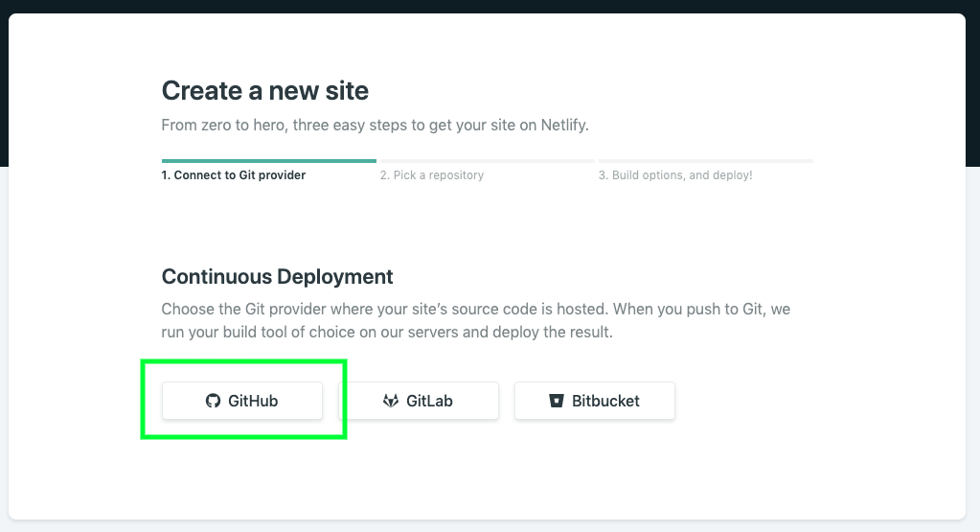
Task: Click the 'Continuous Deployment' heading
Action: point(277,276)
